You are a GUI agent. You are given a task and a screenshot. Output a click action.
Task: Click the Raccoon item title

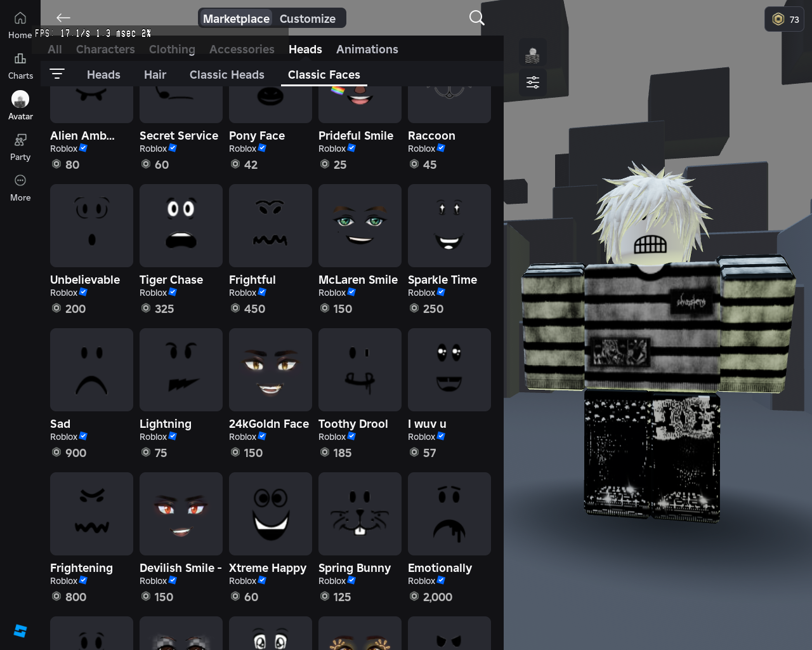point(431,135)
